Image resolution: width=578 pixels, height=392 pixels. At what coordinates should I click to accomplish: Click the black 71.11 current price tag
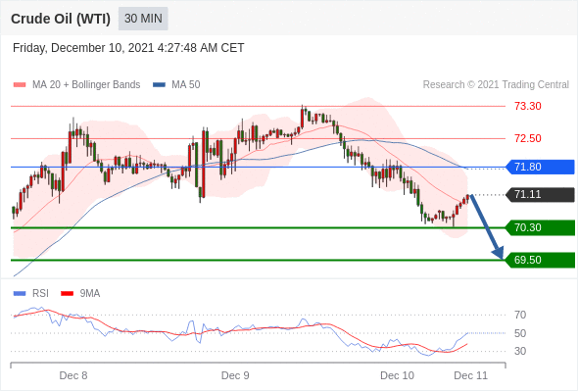point(540,195)
